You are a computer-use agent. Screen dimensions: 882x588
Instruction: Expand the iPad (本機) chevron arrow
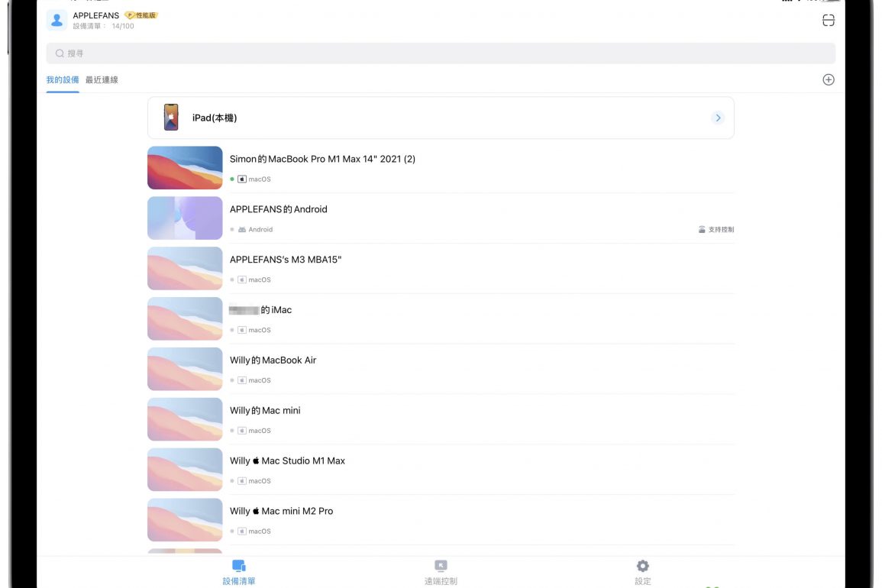point(717,118)
